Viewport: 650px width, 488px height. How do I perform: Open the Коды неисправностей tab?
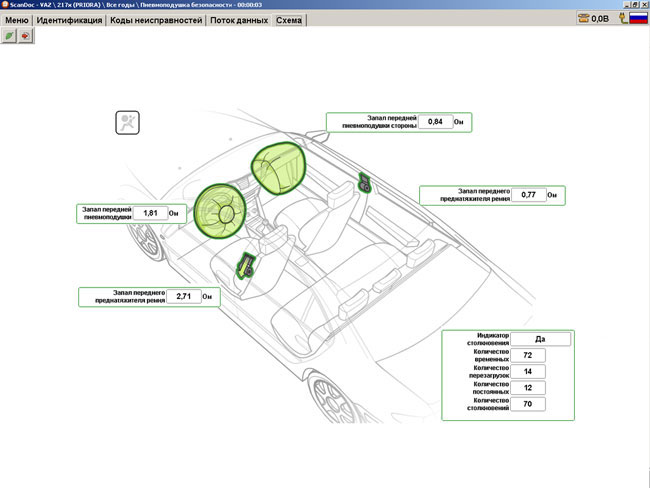155,20
